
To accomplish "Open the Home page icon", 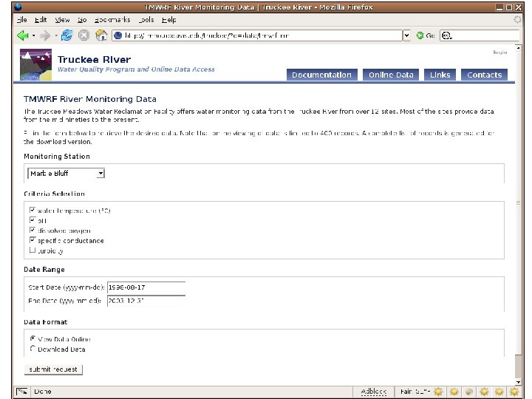I will pos(101,35).
